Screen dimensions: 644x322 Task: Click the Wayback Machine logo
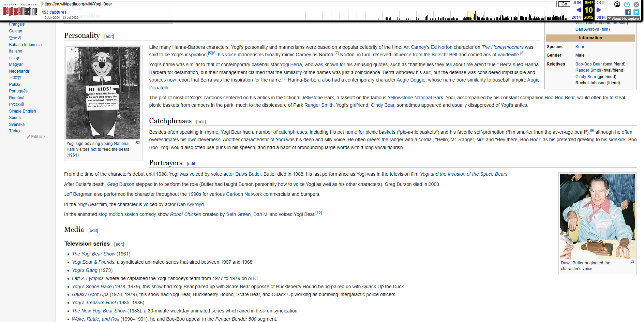click(20, 10)
